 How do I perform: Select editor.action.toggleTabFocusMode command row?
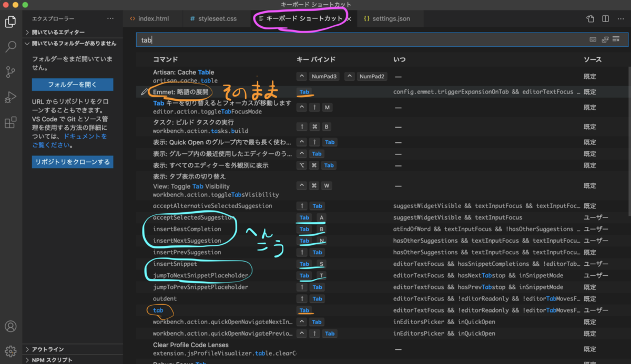point(381,107)
